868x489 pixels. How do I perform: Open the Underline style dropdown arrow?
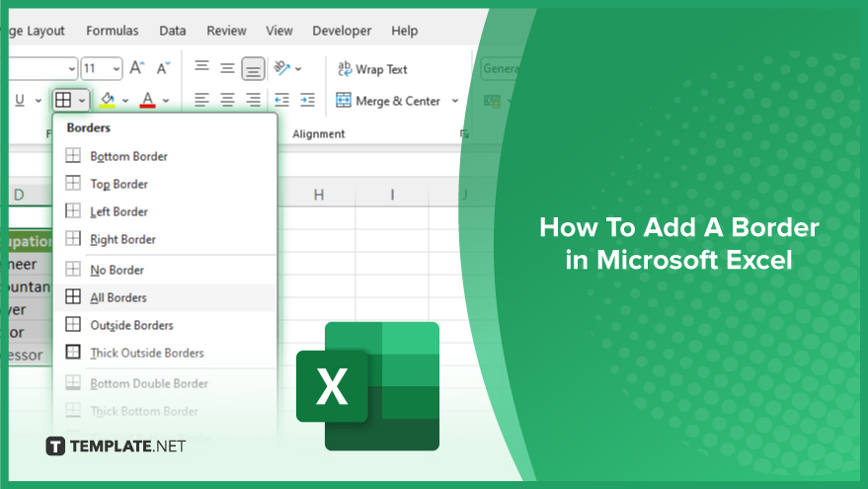coord(39,101)
